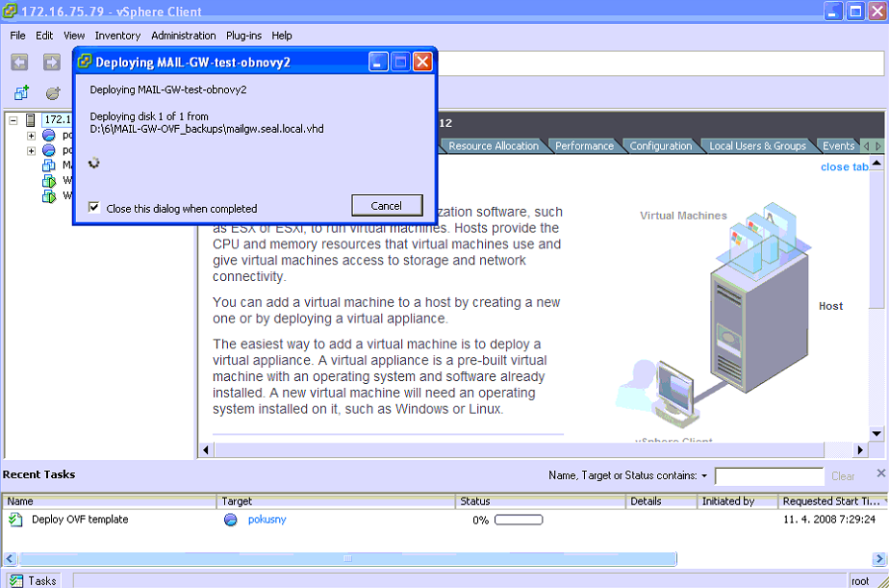
Task: Collapse the 172.16 host tree node
Action: click(x=13, y=120)
